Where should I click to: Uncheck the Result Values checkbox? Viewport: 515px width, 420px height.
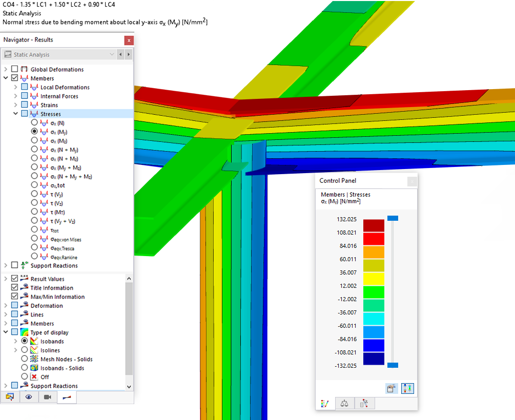point(14,279)
